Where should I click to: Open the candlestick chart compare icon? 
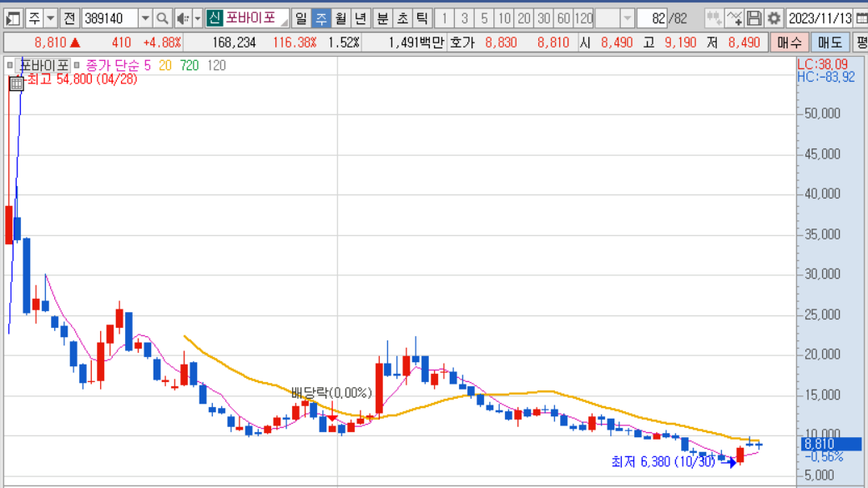[714, 19]
